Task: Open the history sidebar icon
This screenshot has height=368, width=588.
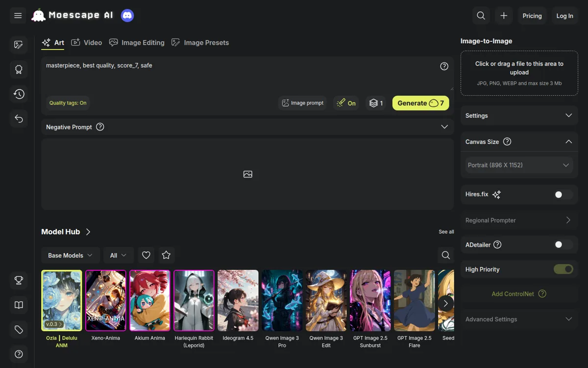Action: pyautogui.click(x=19, y=94)
